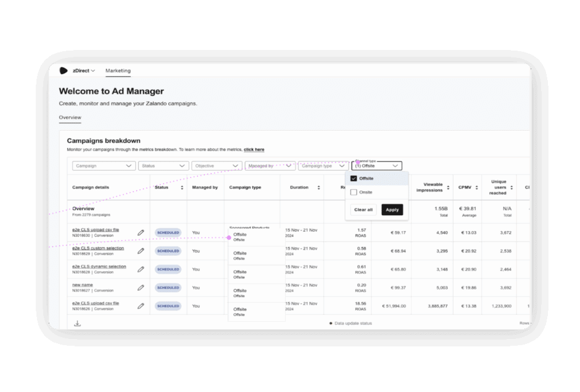Viewport: 580px width, 392px height.
Task: Sort by Viewable impressions arrows
Action: pyautogui.click(x=448, y=188)
